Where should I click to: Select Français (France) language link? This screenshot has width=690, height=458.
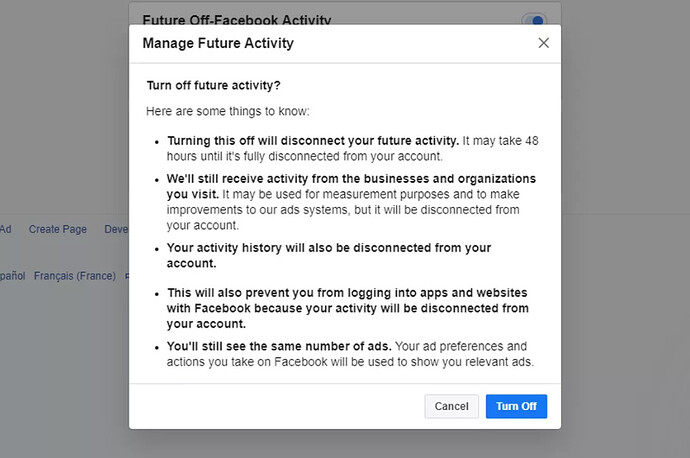(75, 275)
